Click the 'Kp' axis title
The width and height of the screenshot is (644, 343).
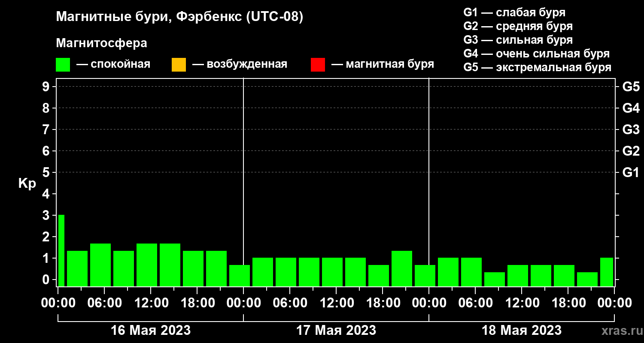tap(27, 183)
